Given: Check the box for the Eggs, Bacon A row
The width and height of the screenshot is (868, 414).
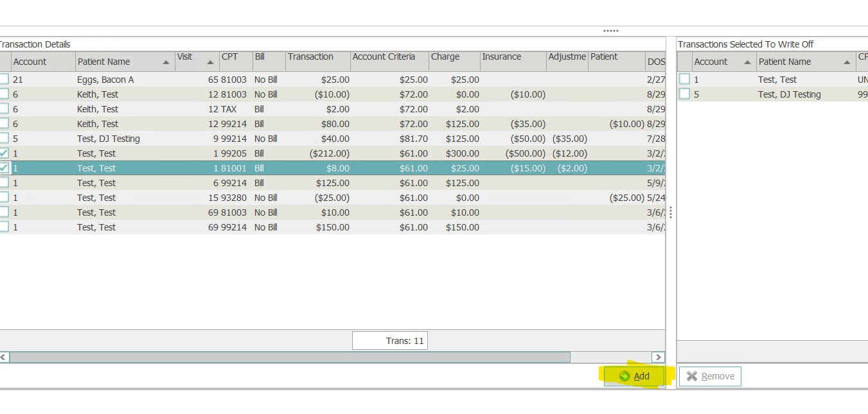Looking at the screenshot, I should click(4, 80).
